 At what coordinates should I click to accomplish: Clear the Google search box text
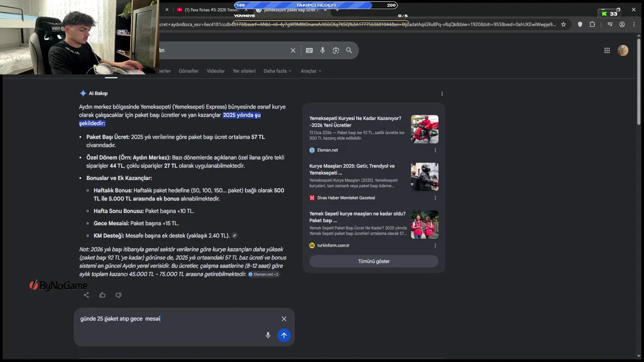tap(293, 50)
